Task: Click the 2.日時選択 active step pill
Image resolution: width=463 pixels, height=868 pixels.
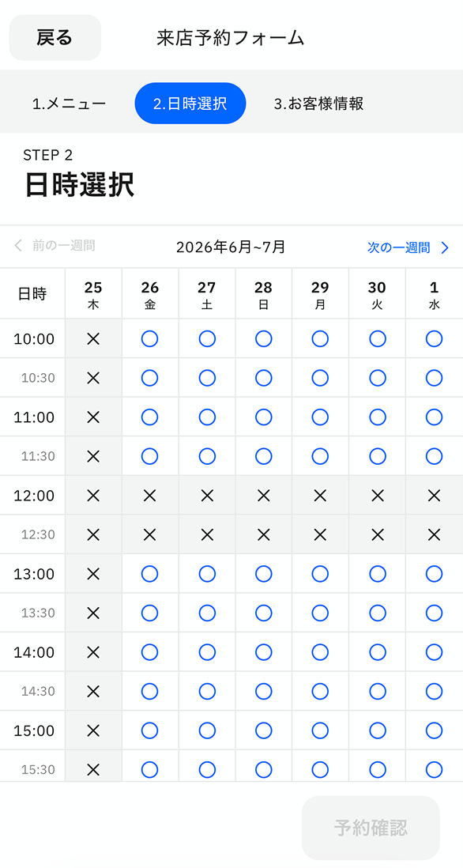Action: (x=190, y=104)
